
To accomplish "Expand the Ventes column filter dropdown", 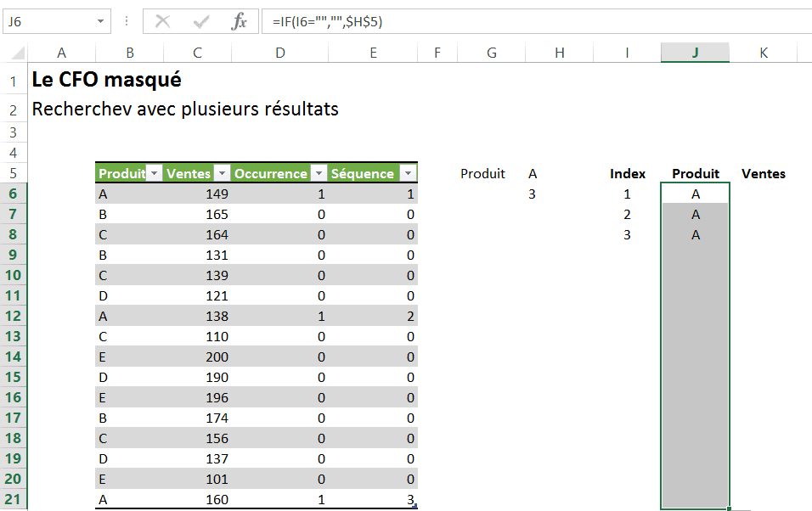I will click(222, 174).
